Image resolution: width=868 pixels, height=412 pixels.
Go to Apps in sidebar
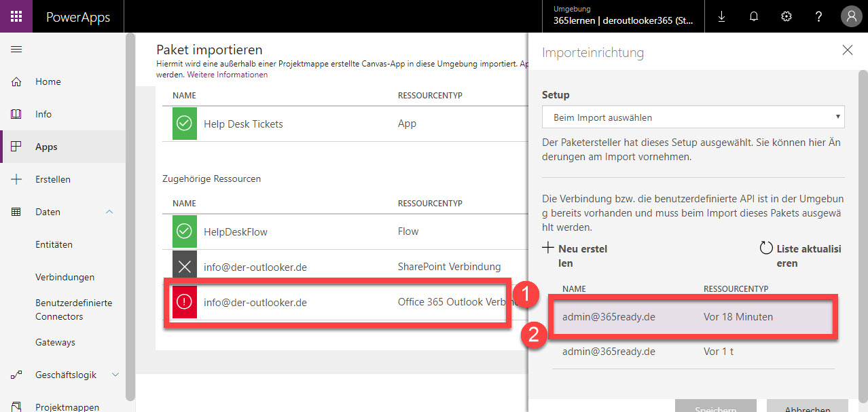(x=46, y=147)
